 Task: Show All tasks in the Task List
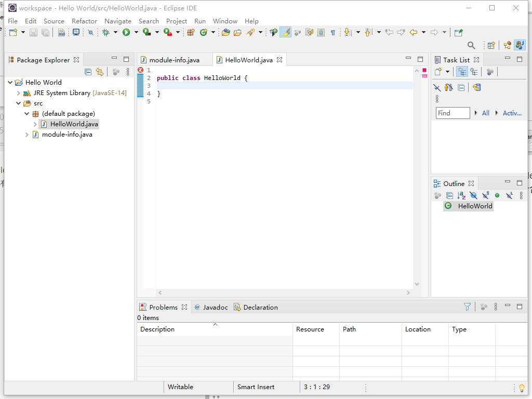pyautogui.click(x=485, y=113)
